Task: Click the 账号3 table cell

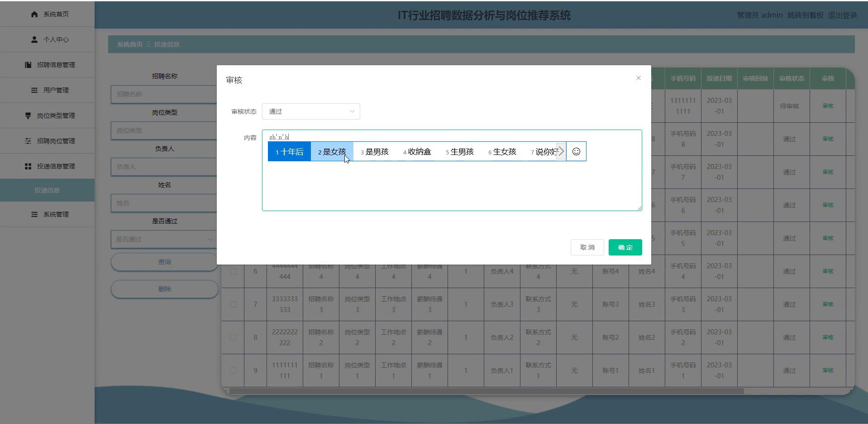Action: pos(610,304)
